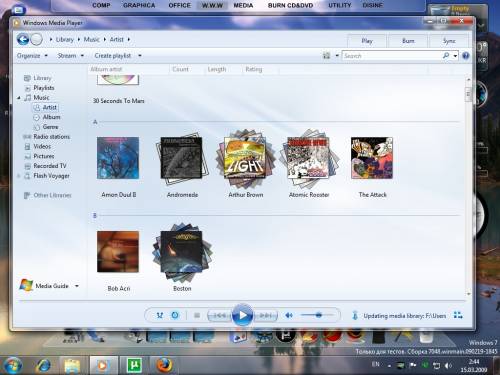Click the large blue Play button
Viewport: 500px width, 375px height.
click(242, 315)
